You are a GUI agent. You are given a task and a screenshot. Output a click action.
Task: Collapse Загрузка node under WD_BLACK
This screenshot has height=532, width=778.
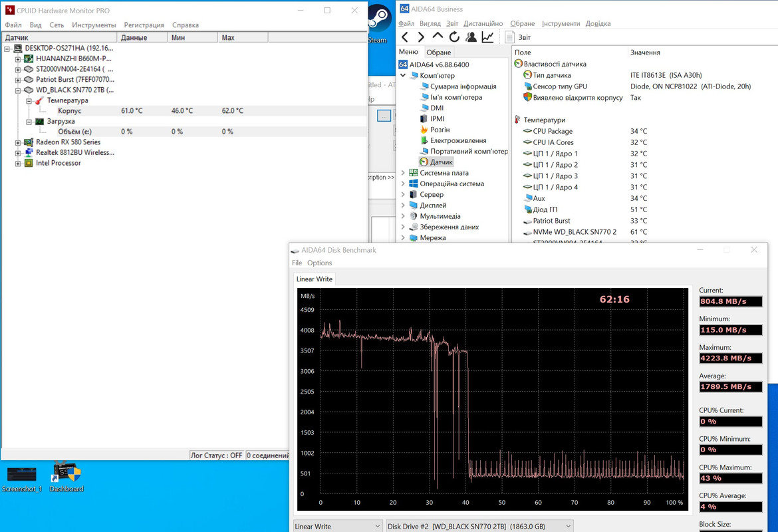point(29,122)
